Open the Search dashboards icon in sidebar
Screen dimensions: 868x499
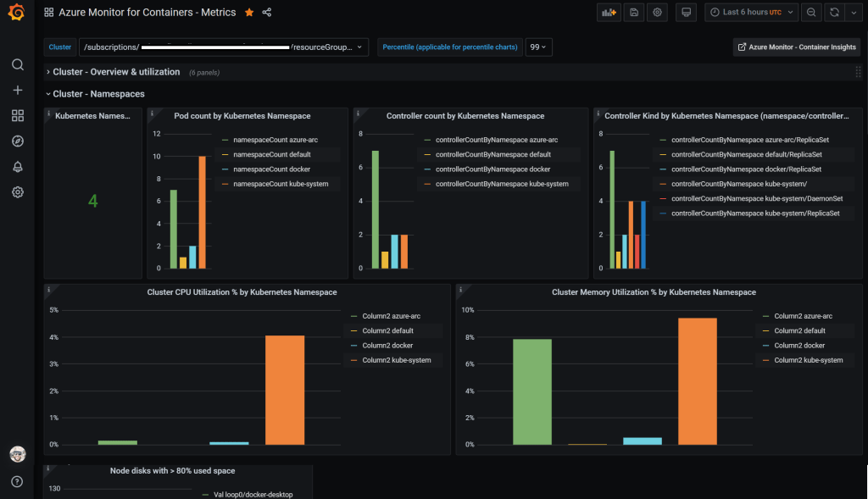point(17,64)
